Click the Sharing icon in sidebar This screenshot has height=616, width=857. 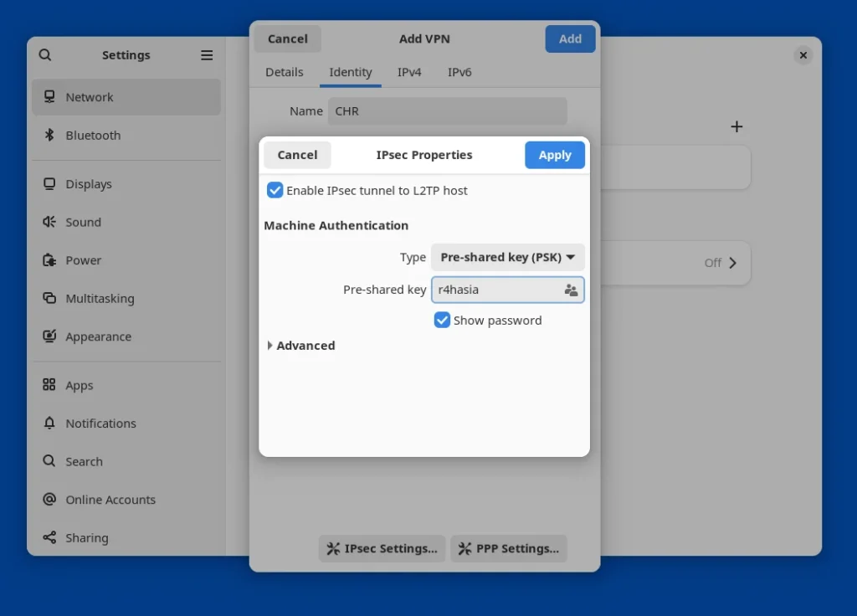[x=49, y=538]
